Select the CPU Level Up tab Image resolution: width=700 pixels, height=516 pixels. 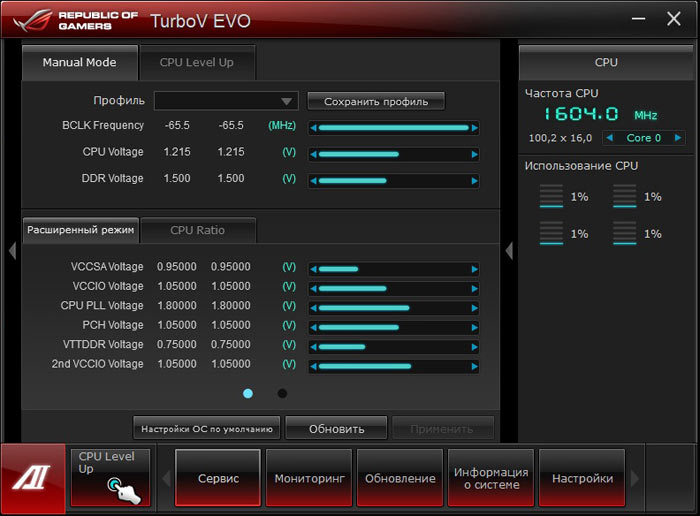pos(197,62)
